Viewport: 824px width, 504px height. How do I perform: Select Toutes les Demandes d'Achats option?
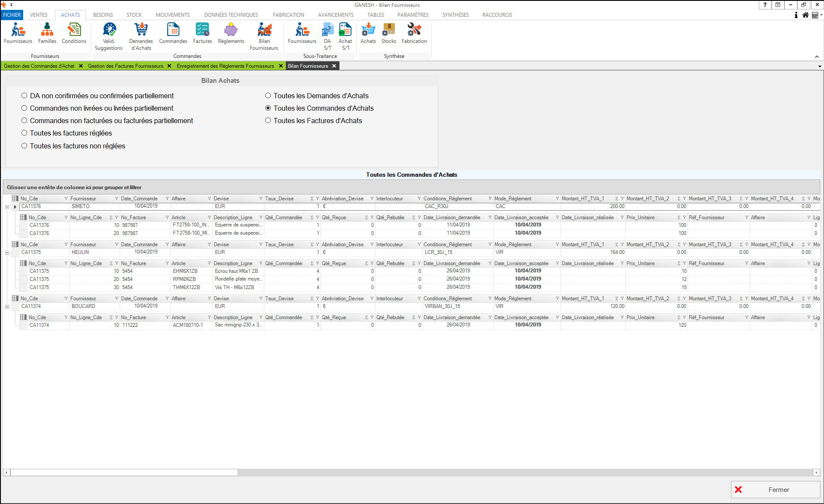[268, 96]
